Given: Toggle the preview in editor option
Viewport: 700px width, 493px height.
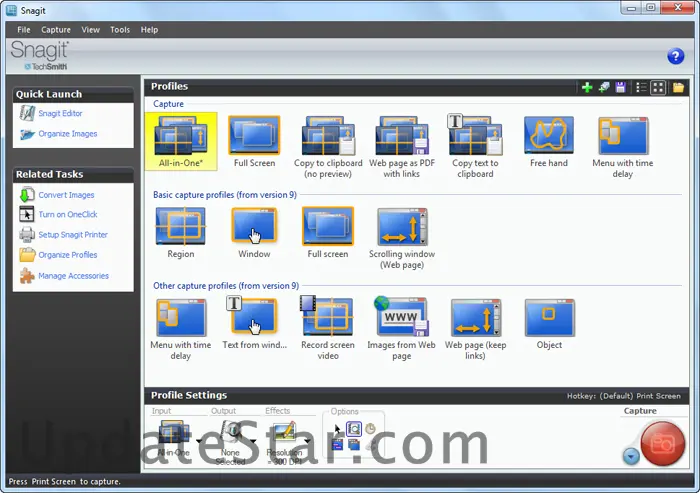Looking at the screenshot, I should tap(354, 429).
